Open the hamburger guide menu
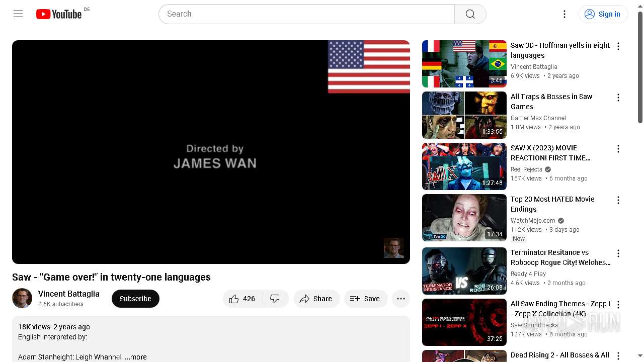Viewport: 644px width, 362px height. pyautogui.click(x=18, y=14)
